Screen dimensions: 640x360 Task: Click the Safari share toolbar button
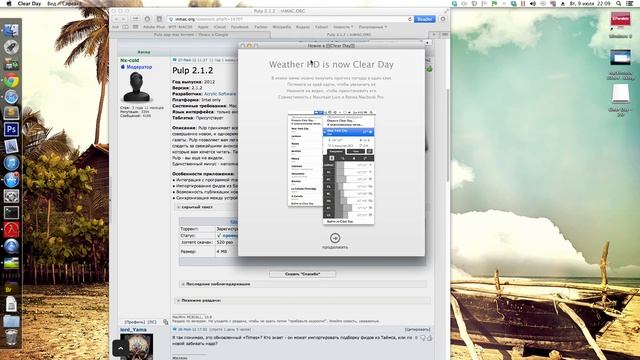coord(135,19)
